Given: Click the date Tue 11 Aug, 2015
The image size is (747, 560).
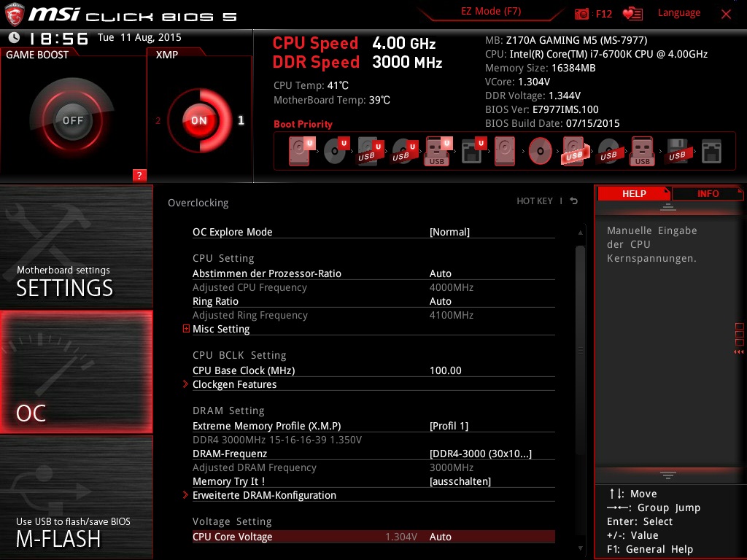Looking at the screenshot, I should click(139, 38).
